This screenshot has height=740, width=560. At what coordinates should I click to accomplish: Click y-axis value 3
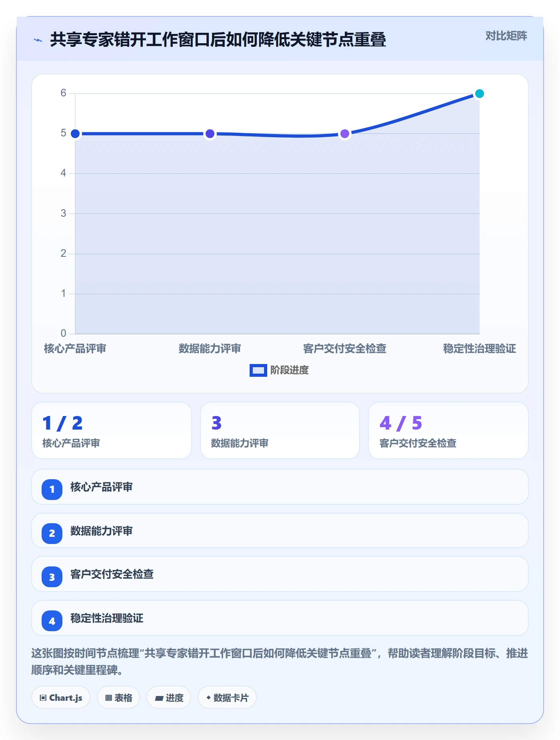point(63,213)
